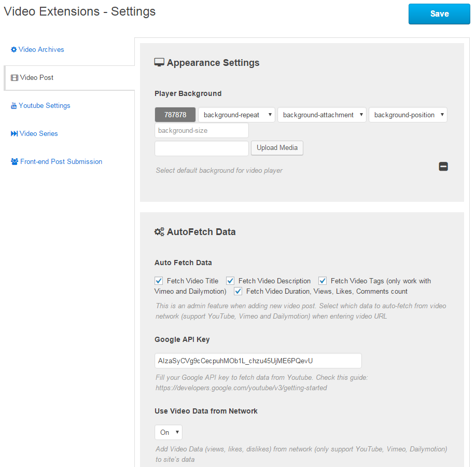Click the fast-forward icon beside Video Series
This screenshot has width=476, height=467.
[x=14, y=134]
